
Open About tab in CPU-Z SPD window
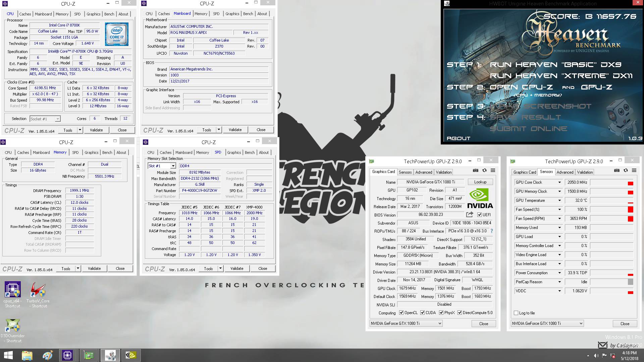pos(264,153)
